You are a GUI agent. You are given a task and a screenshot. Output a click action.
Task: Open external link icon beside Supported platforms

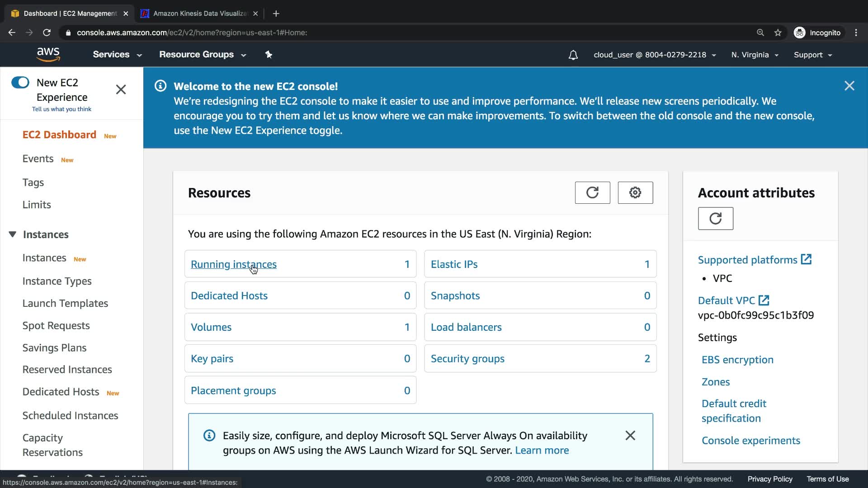[x=806, y=259]
